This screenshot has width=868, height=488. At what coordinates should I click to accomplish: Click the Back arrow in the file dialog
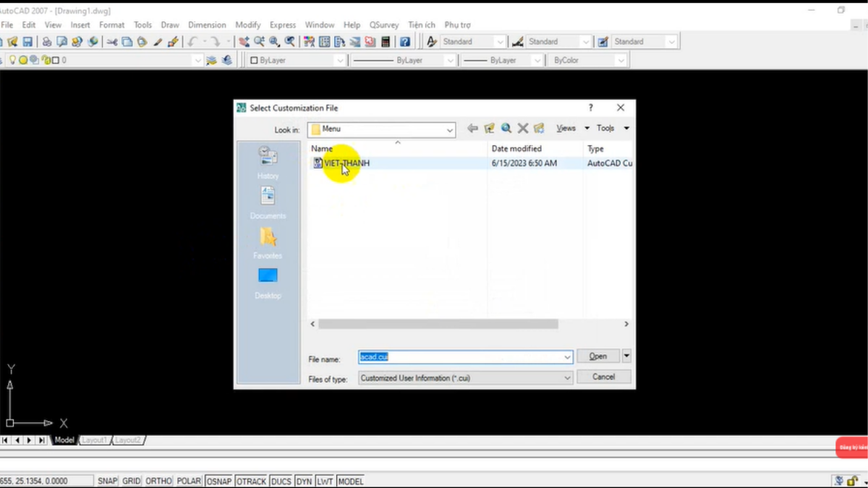(472, 129)
